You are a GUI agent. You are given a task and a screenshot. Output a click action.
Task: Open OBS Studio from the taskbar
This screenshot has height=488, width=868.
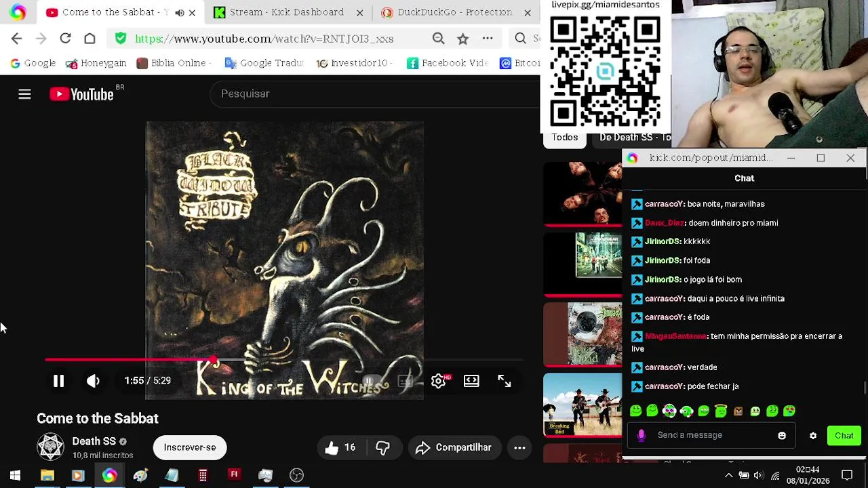[296, 475]
